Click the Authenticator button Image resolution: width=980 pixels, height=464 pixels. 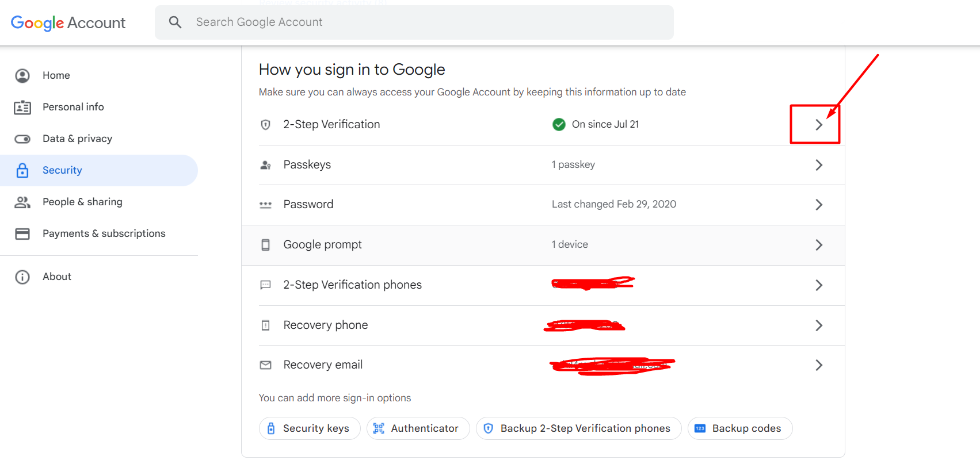click(x=418, y=428)
